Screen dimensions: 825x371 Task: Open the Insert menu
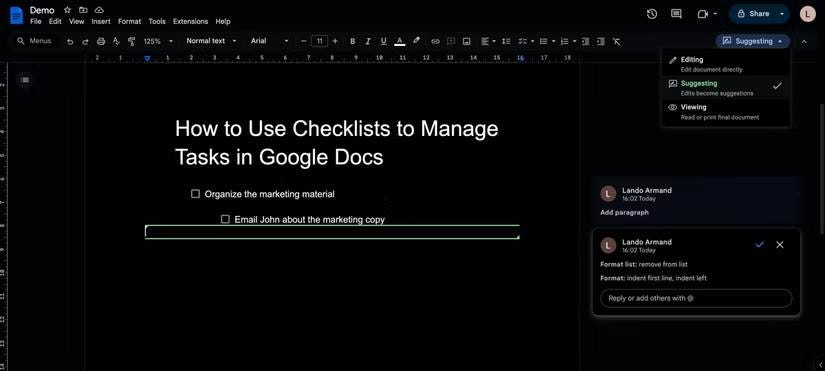tap(101, 22)
